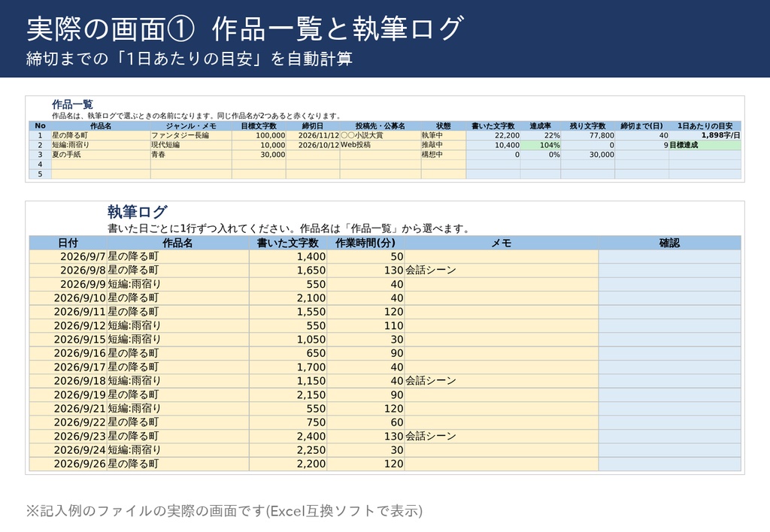Click the 目標達成 cell
The width and height of the screenshot is (770, 532).
point(705,145)
